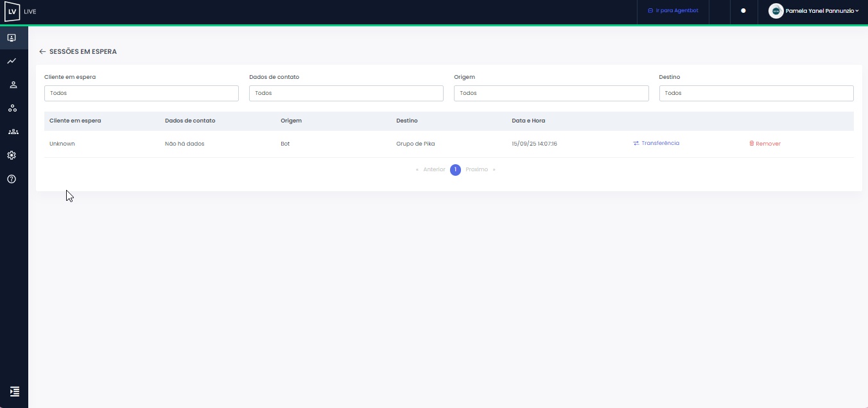Open Destino filter field
868x408 pixels.
(756, 93)
